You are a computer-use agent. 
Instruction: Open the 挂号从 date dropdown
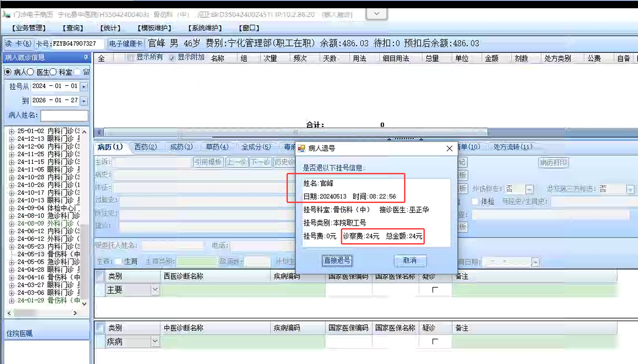click(x=84, y=87)
